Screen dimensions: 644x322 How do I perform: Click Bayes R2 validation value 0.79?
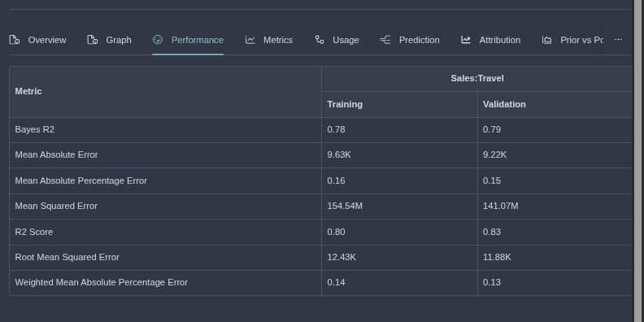pyautogui.click(x=492, y=129)
